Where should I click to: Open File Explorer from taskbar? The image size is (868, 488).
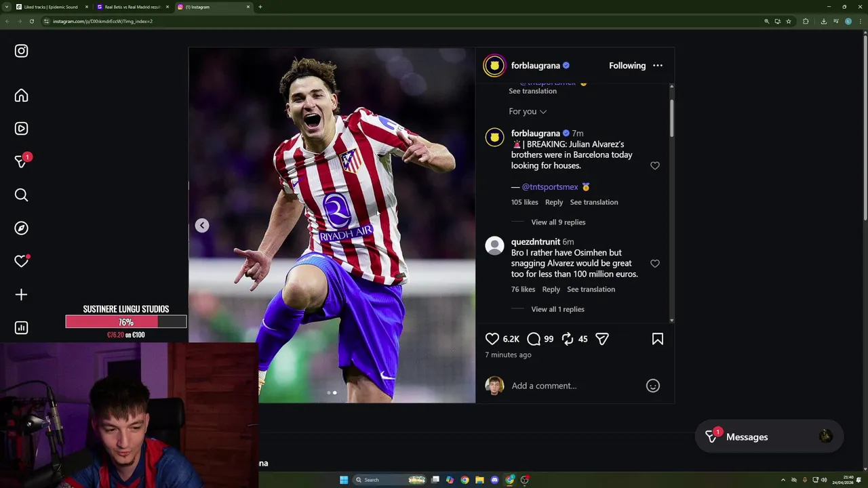(479, 480)
